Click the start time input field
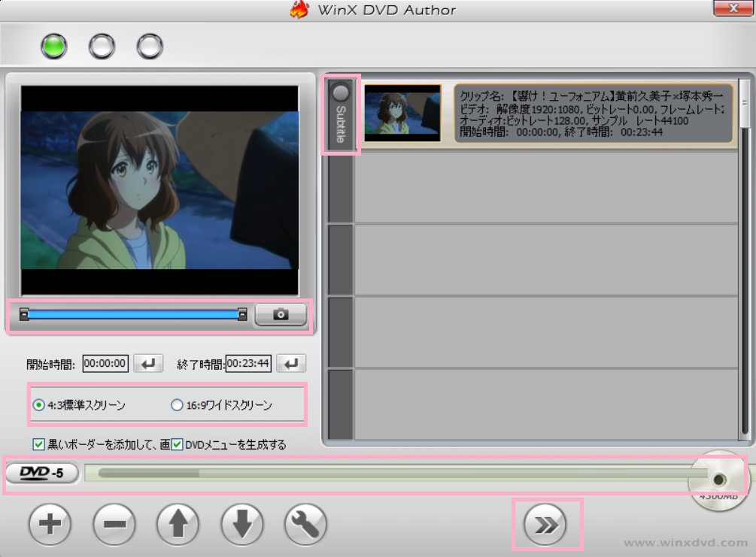Viewport: 756px width, 557px height. coord(105,363)
